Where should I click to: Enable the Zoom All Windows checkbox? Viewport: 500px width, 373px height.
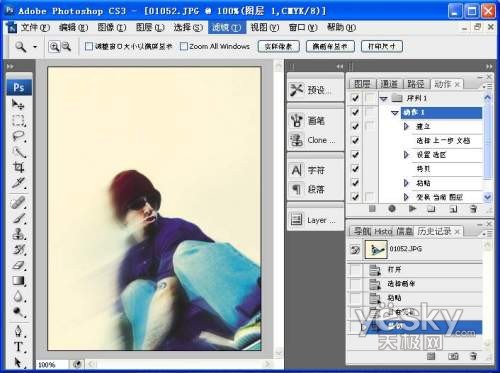tap(184, 46)
